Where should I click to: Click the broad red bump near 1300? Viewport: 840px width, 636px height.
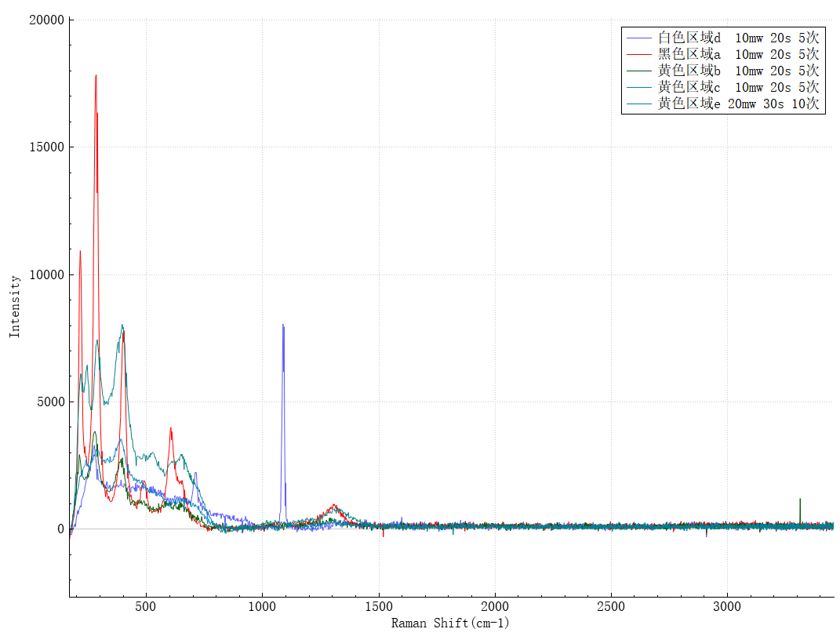pos(334,506)
